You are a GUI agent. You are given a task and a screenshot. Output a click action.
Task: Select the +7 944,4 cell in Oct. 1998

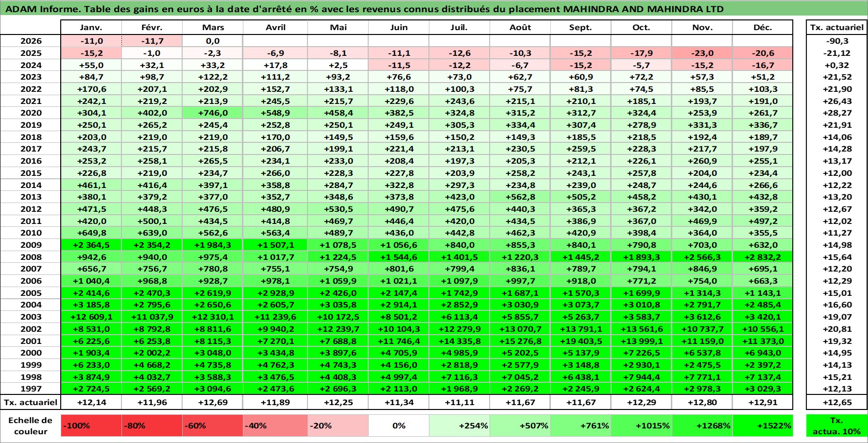(641, 377)
